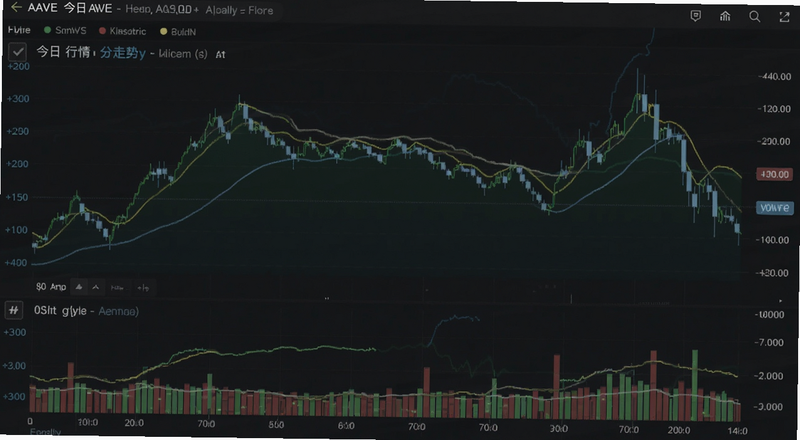The image size is (800, 440).
Task: Toggle the checkbox beside 今日 行情
Action: (18, 52)
